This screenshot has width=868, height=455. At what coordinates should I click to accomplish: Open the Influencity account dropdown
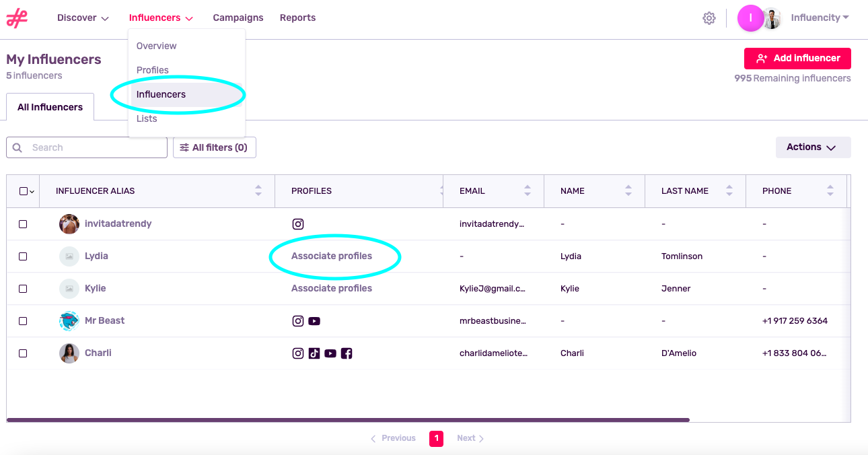pyautogui.click(x=820, y=17)
